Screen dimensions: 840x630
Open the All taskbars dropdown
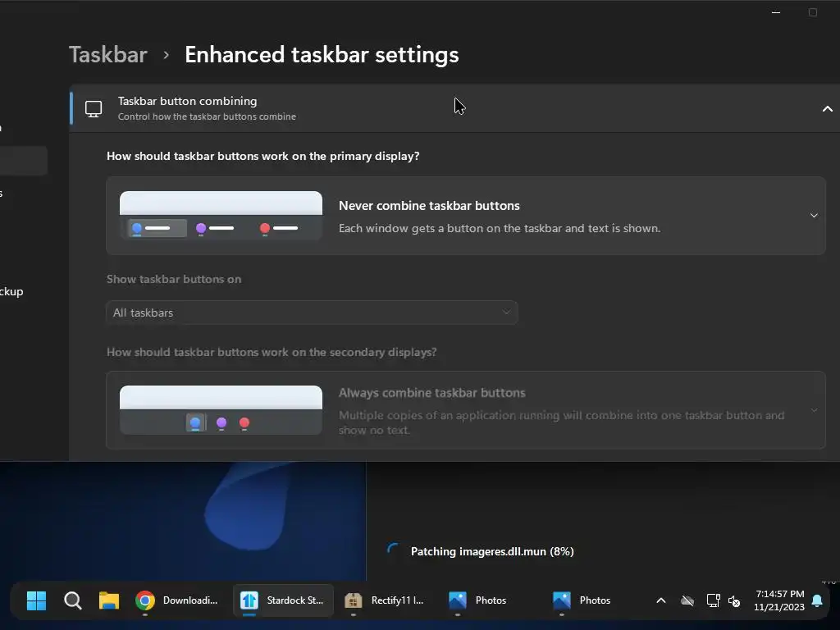[312, 313]
